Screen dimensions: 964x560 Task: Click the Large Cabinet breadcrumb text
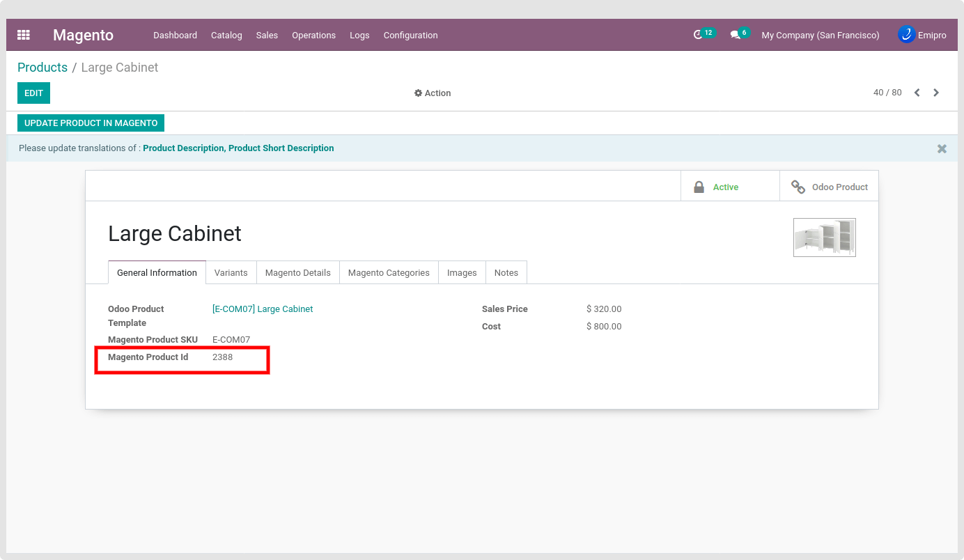tap(120, 68)
